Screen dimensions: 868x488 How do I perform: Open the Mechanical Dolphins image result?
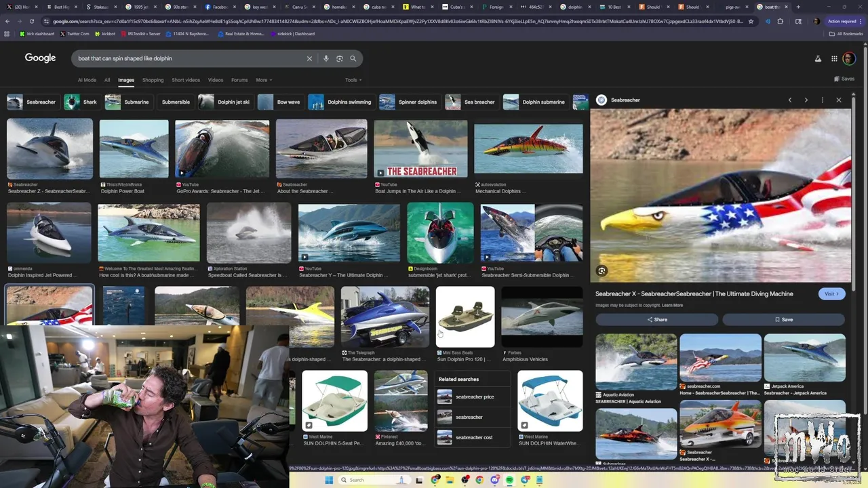pos(528,149)
